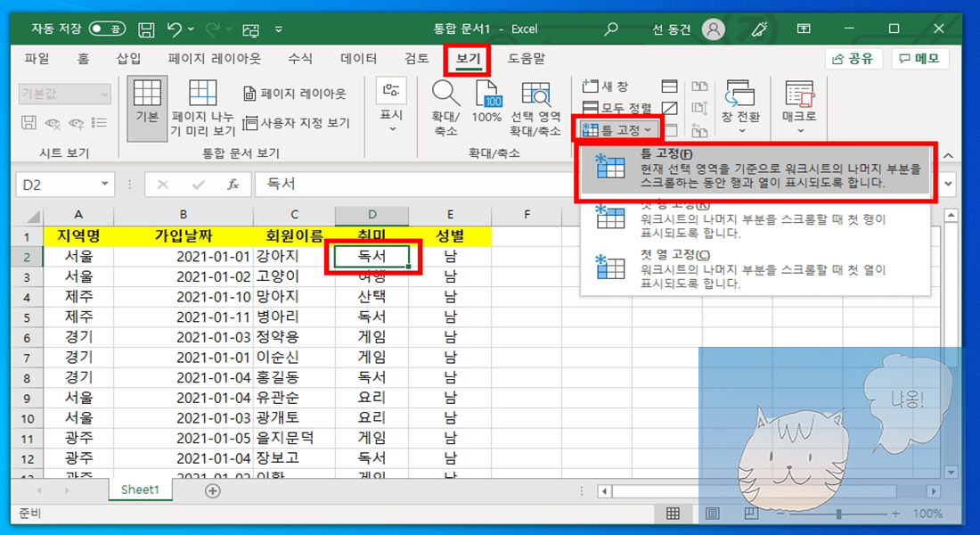This screenshot has width=980, height=535.
Task: Select row 5 header
Action: coord(27,317)
